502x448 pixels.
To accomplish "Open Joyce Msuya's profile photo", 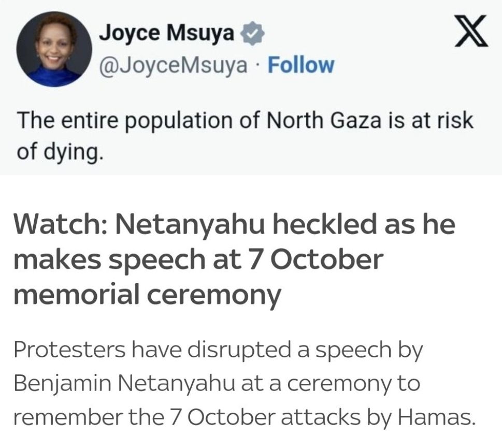I will pyautogui.click(x=53, y=50).
